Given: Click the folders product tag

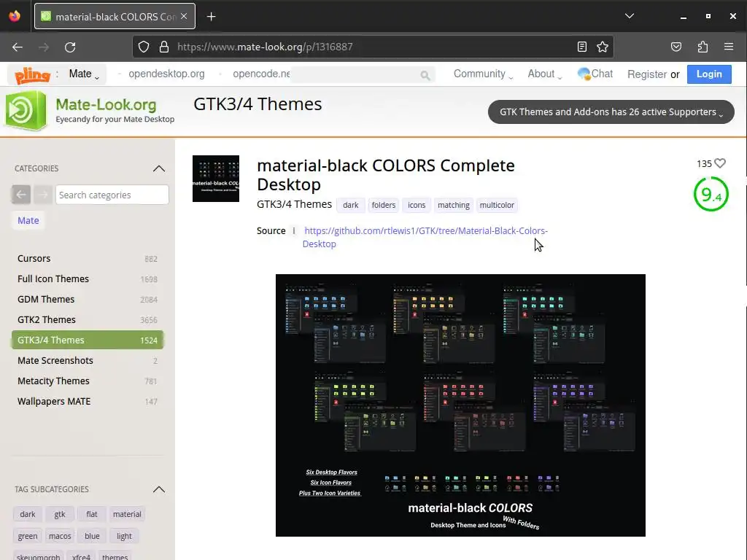Looking at the screenshot, I should pyautogui.click(x=384, y=205).
